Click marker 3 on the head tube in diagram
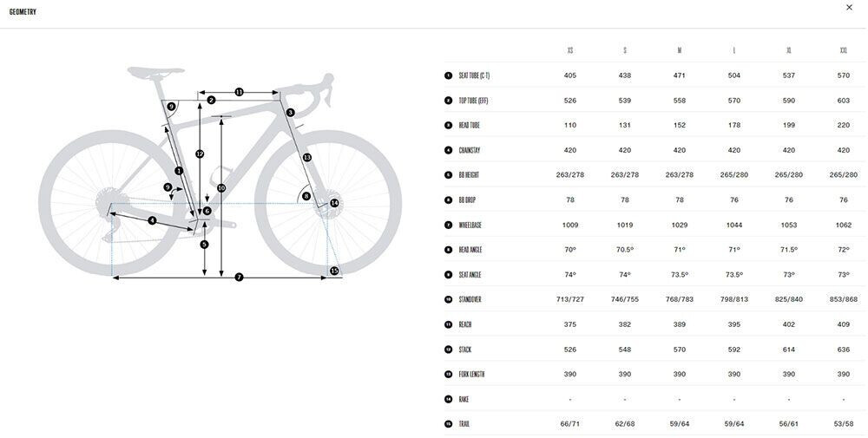This screenshot has height=438, width=868. coord(291,113)
